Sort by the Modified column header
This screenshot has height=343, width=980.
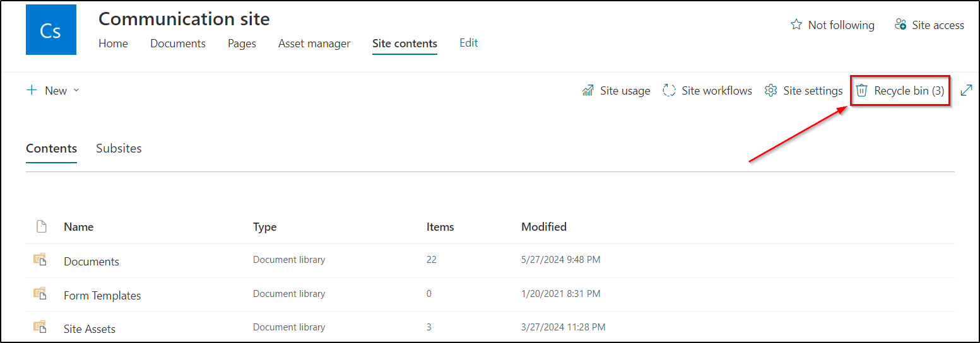[543, 227]
